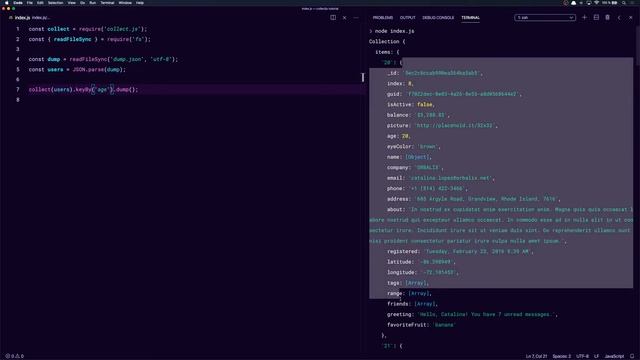Click line 5 JSON.parse(dump) code
The width and height of the screenshot is (640, 360).
(77, 69)
